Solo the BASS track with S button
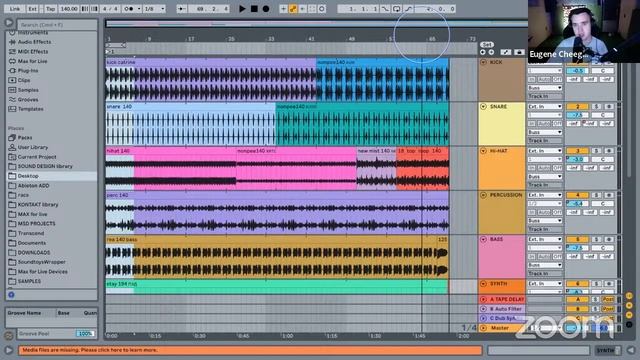 click(x=596, y=240)
